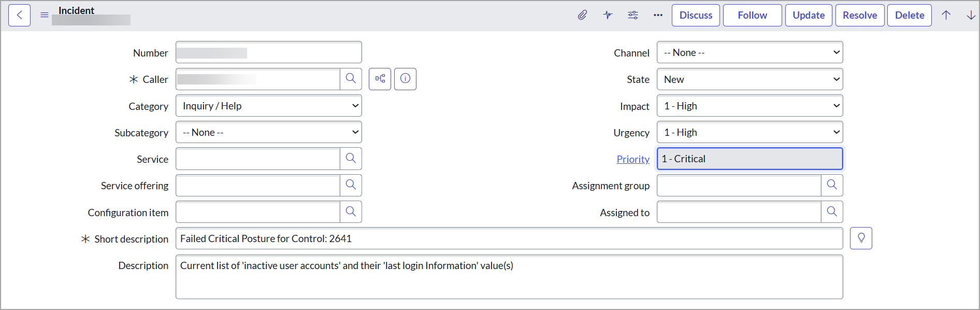Open the Caller lookup magnifier

click(351, 79)
